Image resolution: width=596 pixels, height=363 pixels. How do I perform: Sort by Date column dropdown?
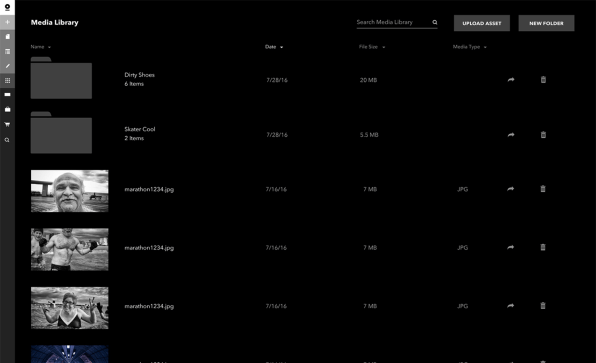coord(274,47)
